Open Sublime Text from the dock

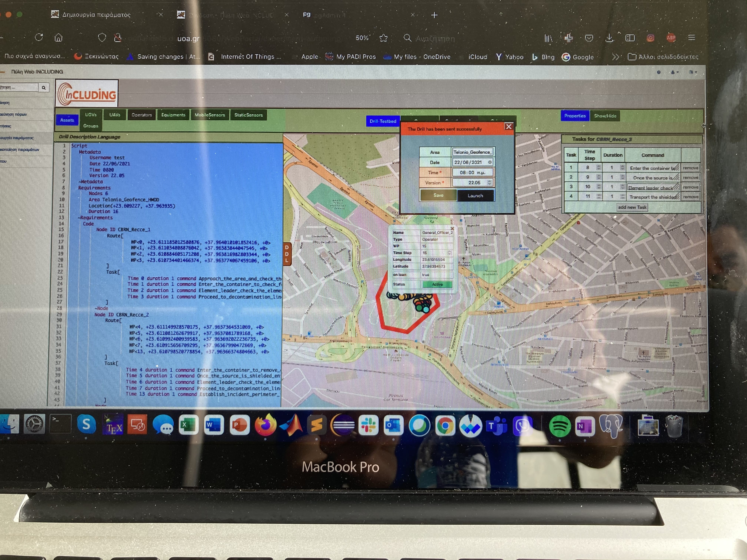click(316, 425)
